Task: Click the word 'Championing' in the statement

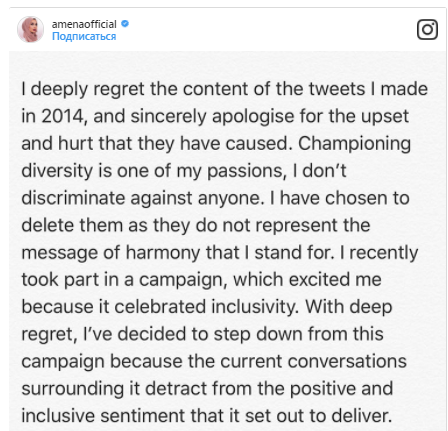Action: point(354,144)
